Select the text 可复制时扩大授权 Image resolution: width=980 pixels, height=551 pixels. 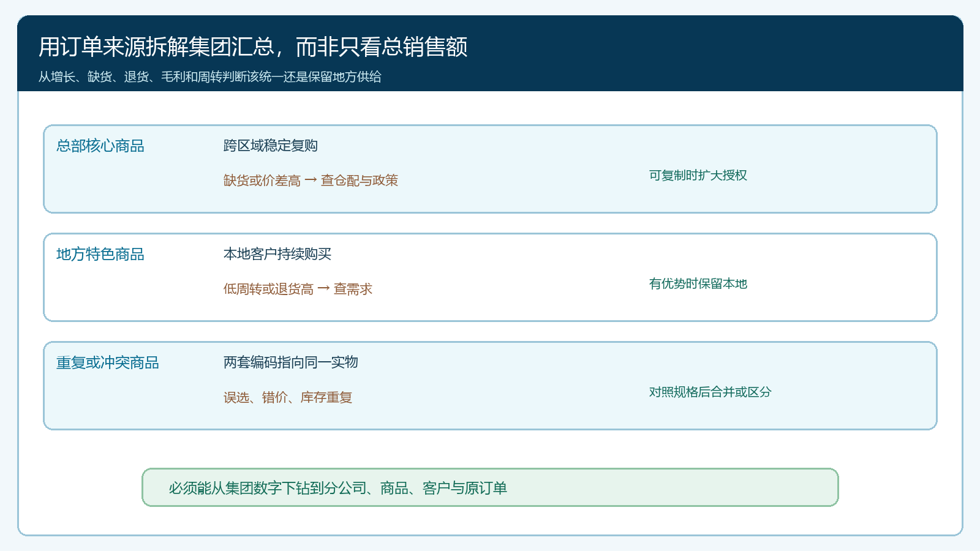tap(698, 175)
